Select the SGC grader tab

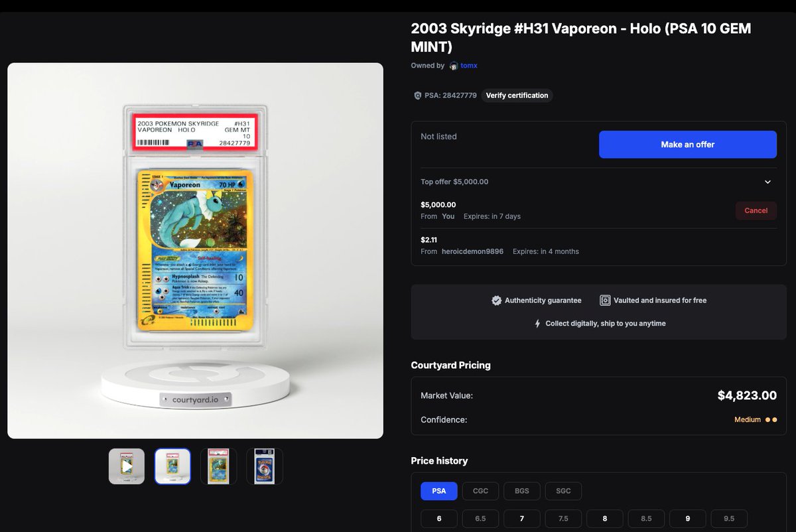pos(563,491)
